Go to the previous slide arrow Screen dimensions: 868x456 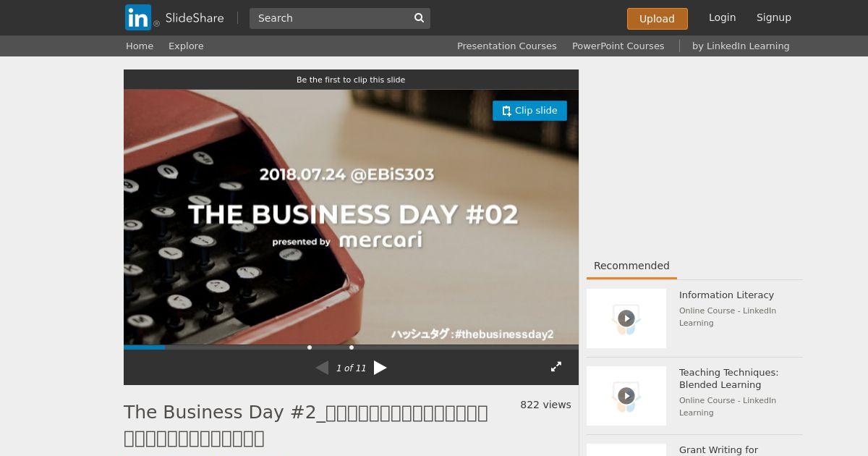click(x=322, y=368)
